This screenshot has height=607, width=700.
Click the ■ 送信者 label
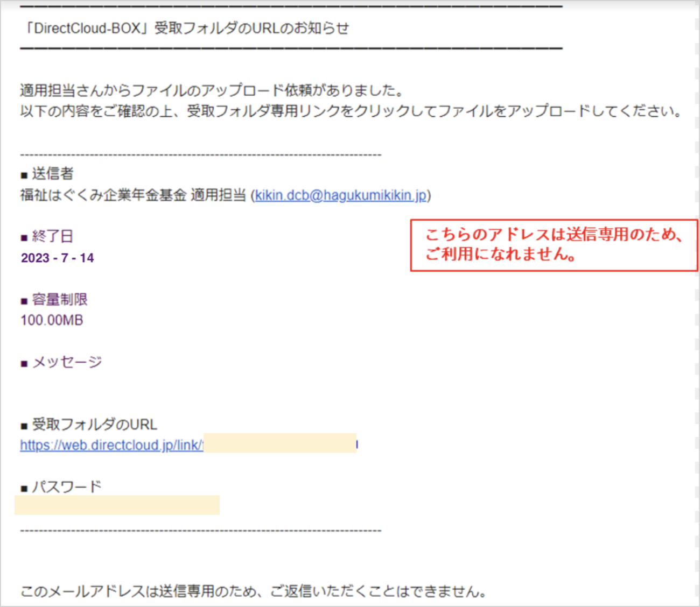(47, 173)
